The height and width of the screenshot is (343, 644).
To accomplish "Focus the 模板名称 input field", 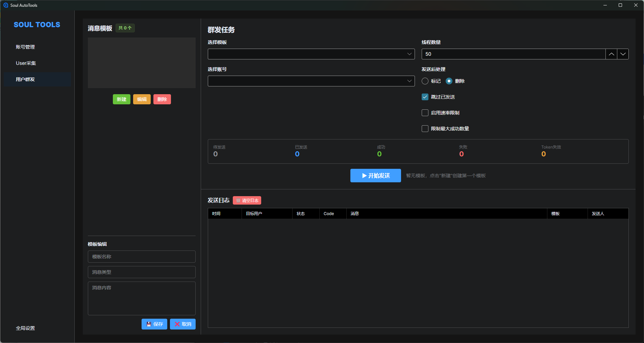I will [142, 257].
